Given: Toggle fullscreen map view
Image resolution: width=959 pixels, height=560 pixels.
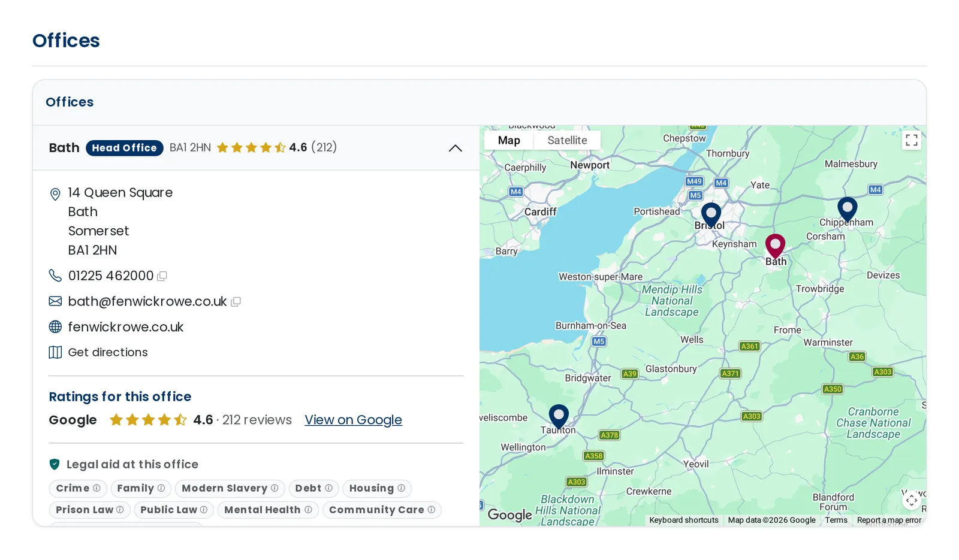Looking at the screenshot, I should (912, 140).
